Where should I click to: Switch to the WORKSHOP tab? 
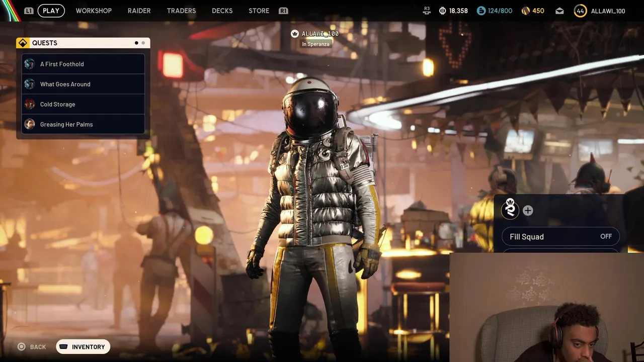pyautogui.click(x=94, y=11)
